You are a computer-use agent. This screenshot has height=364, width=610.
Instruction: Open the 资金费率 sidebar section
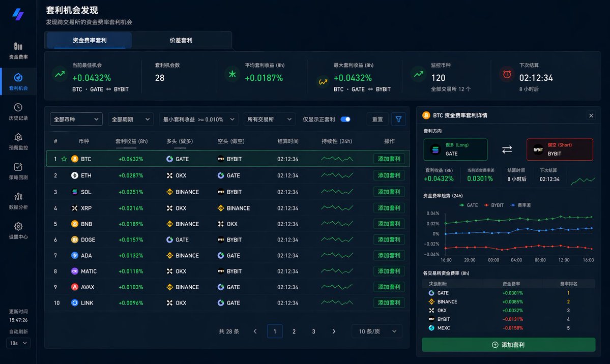(x=18, y=51)
